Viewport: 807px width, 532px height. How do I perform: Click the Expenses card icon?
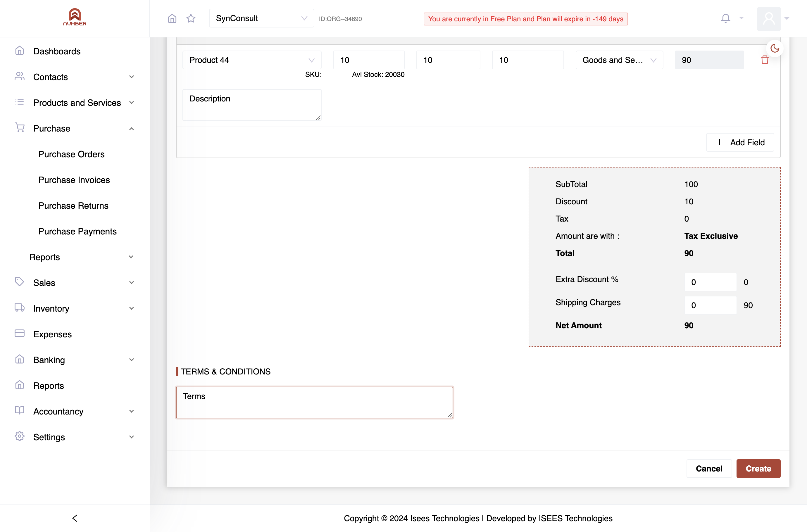(20, 334)
